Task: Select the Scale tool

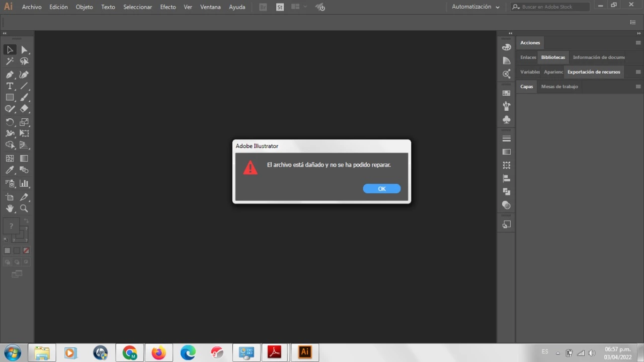Action: (24, 122)
